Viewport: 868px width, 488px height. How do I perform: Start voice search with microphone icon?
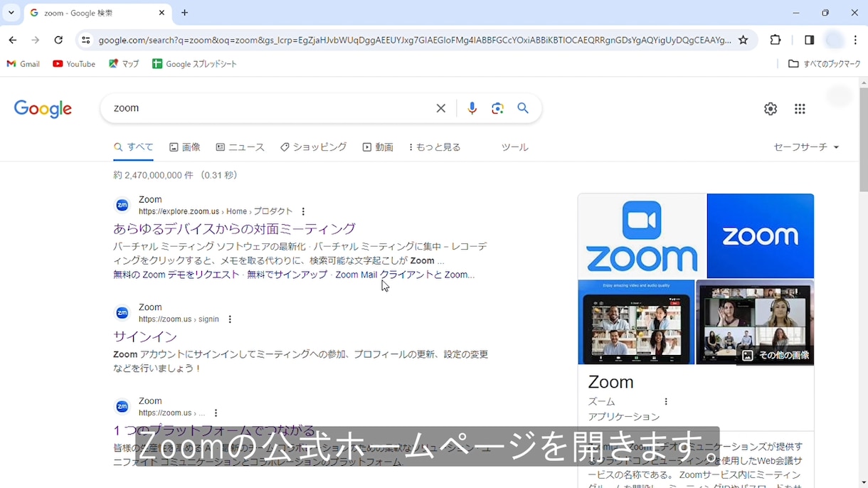coord(472,108)
